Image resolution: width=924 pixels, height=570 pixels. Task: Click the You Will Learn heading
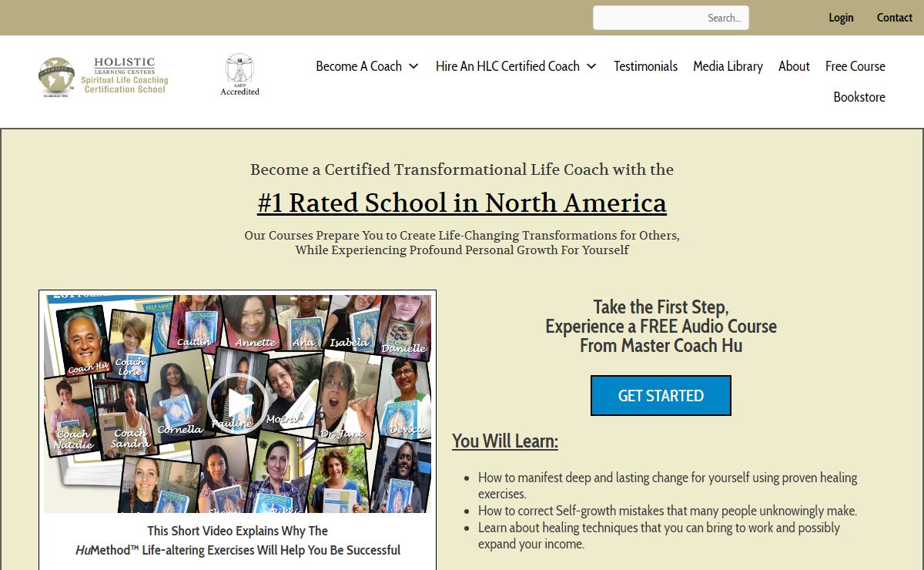[x=505, y=441]
